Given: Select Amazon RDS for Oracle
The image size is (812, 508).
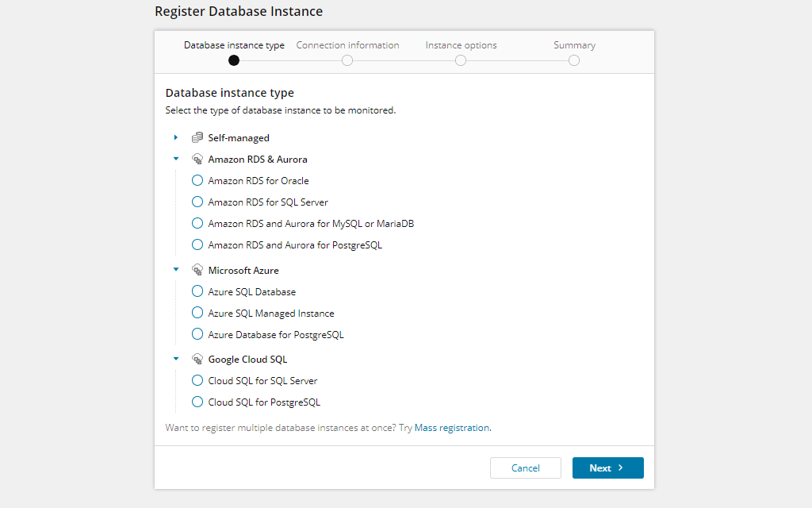Looking at the screenshot, I should click(197, 180).
